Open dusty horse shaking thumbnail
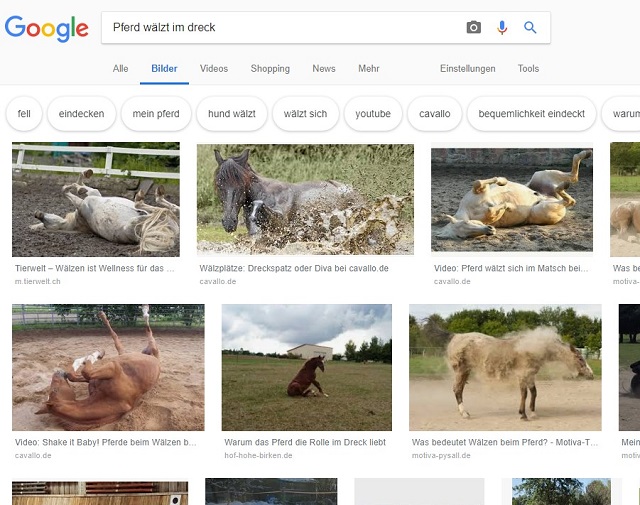This screenshot has height=505, width=640. point(505,367)
